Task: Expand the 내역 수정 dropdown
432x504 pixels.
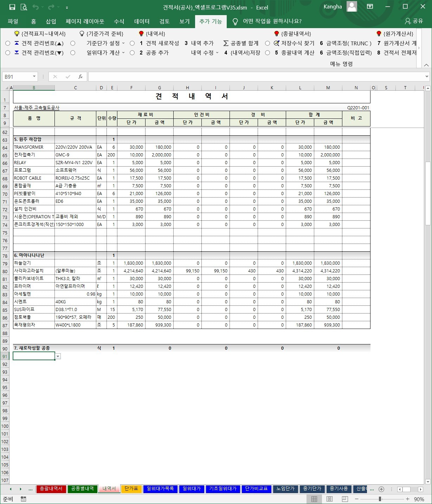Action: click(x=217, y=53)
